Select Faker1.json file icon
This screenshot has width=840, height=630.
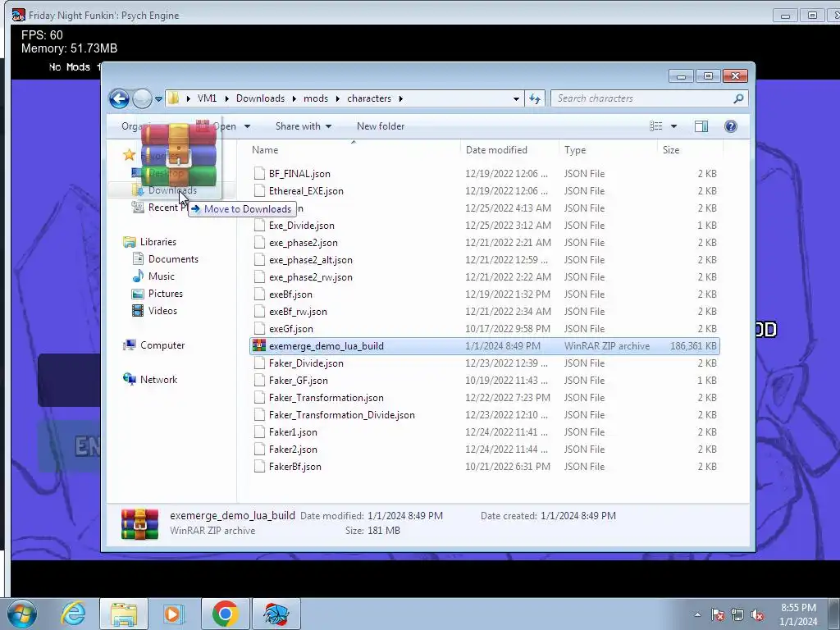point(259,432)
